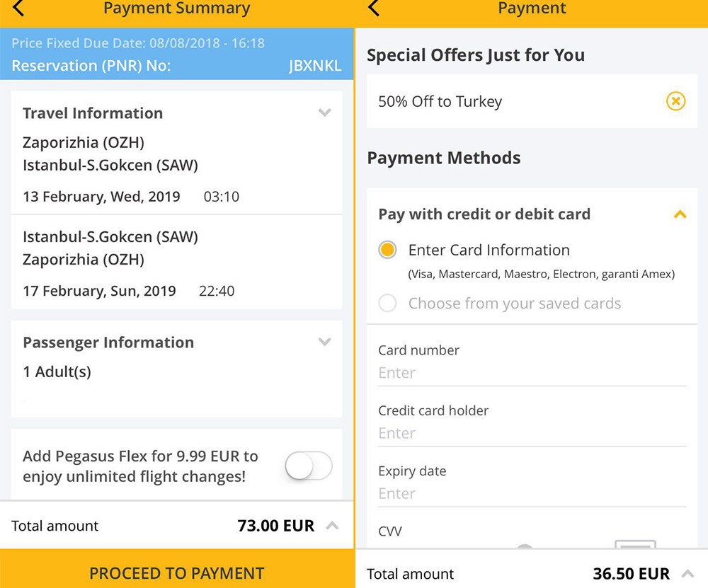
Task: Collapse the Passenger Information section
Action: (x=325, y=342)
